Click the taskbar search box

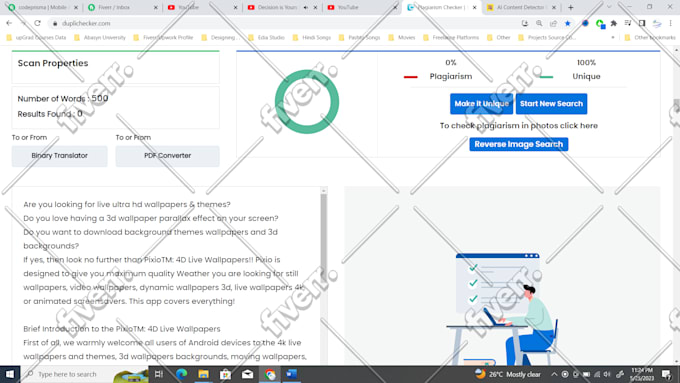pyautogui.click(x=85, y=374)
